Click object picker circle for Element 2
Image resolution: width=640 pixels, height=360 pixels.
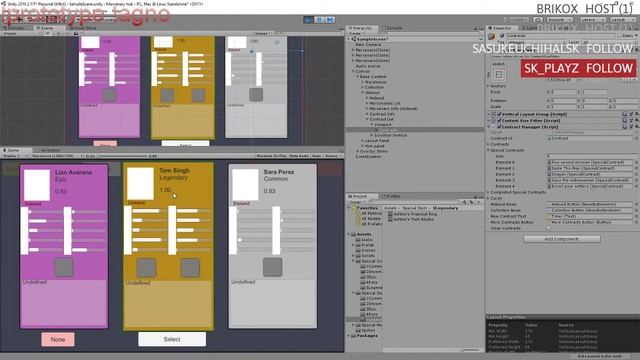(x=636, y=174)
